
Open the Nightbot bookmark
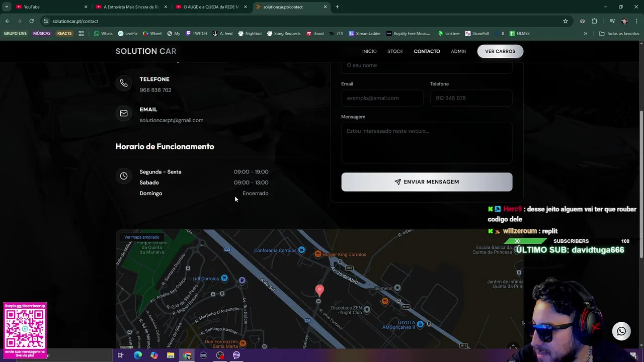coord(250,34)
